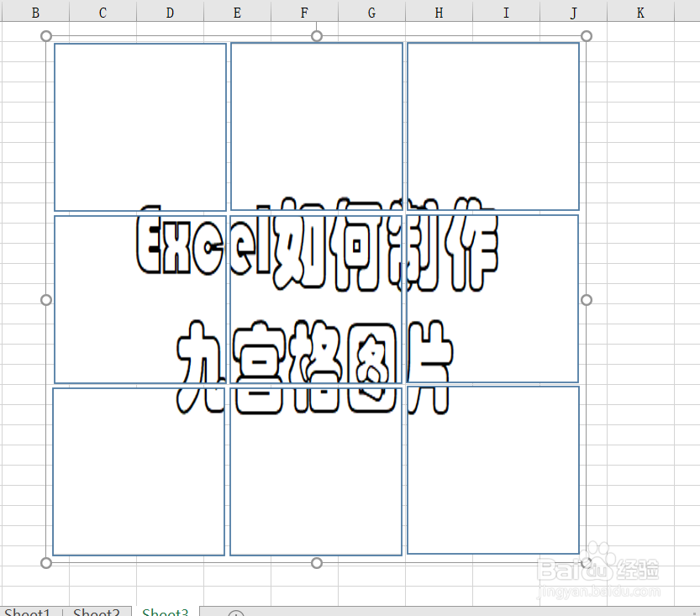The image size is (700, 616).
Task: Select column K header
Action: 640,13
